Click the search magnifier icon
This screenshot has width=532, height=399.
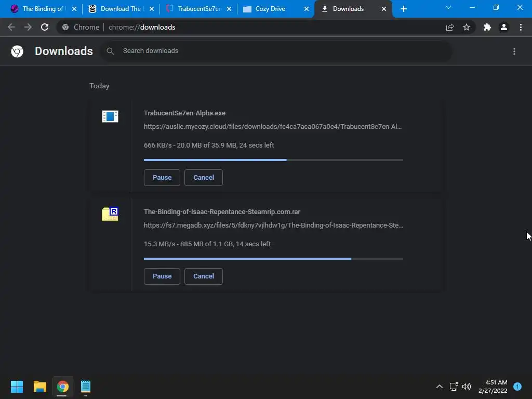pyautogui.click(x=110, y=51)
